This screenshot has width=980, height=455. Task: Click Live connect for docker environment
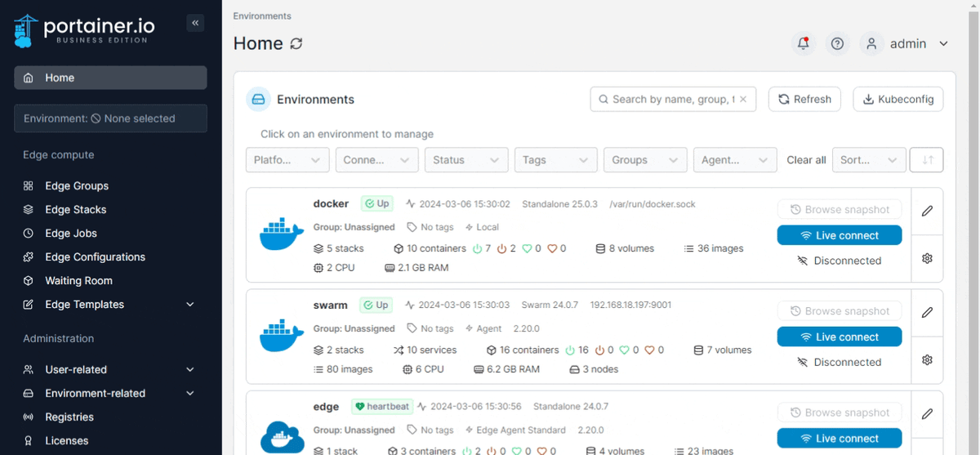tap(840, 235)
